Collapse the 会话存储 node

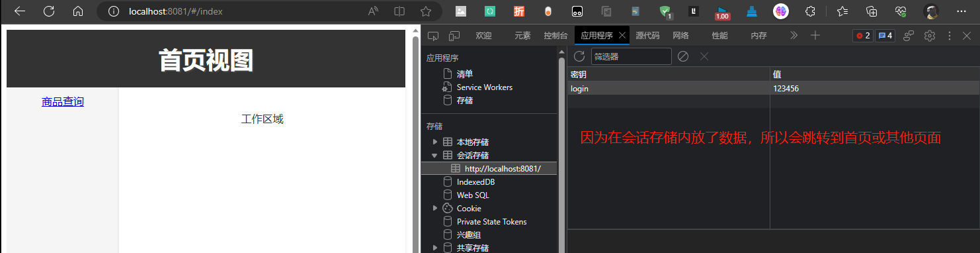coord(434,155)
